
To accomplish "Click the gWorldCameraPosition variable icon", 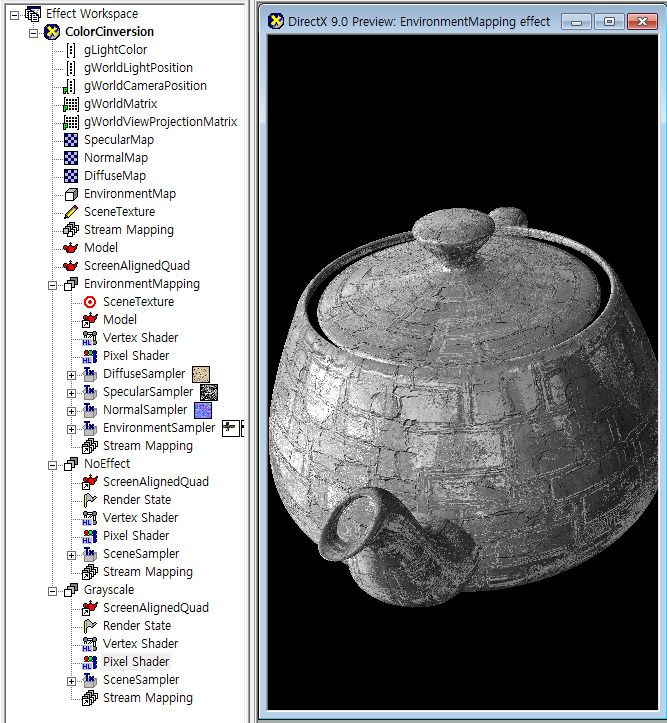I will point(70,86).
